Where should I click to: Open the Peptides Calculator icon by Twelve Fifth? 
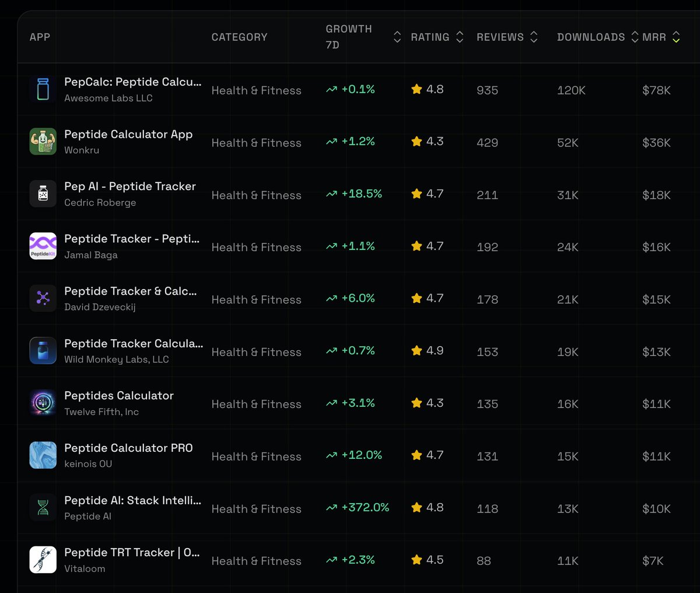(x=43, y=403)
